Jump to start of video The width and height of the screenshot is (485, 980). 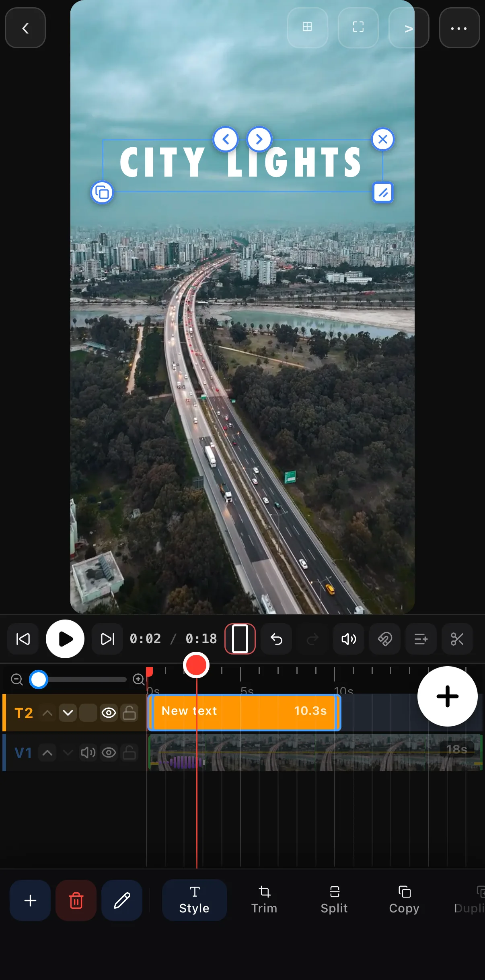(x=23, y=639)
